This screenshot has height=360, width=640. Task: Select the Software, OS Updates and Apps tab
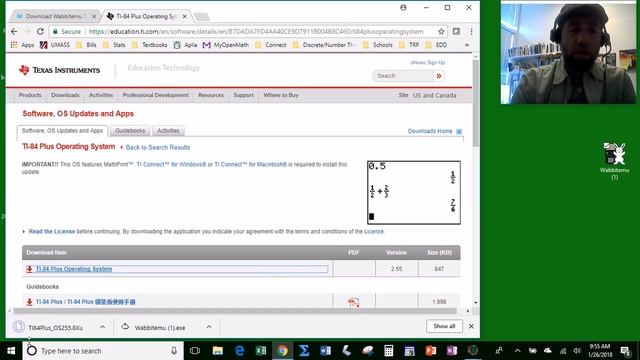(x=62, y=131)
